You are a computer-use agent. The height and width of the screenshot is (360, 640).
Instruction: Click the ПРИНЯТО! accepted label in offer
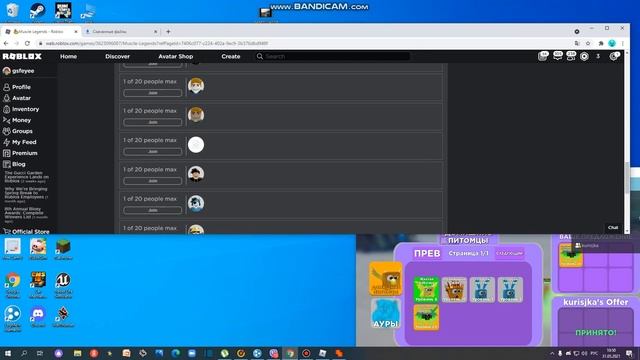pyautogui.click(x=596, y=333)
